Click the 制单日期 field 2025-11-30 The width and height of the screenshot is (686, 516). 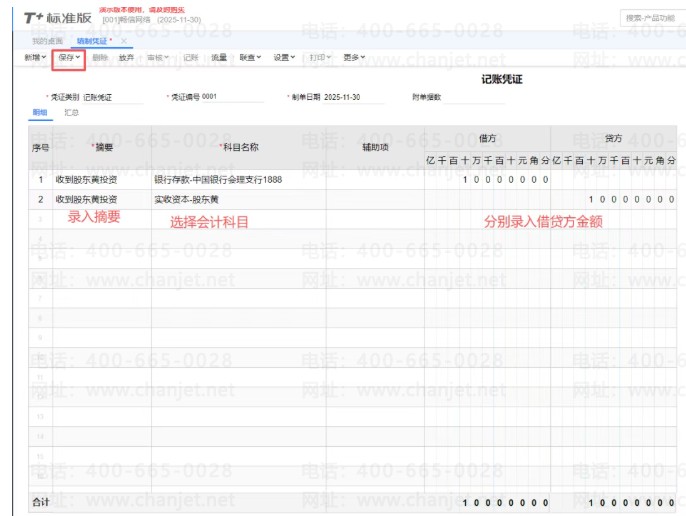point(354,97)
